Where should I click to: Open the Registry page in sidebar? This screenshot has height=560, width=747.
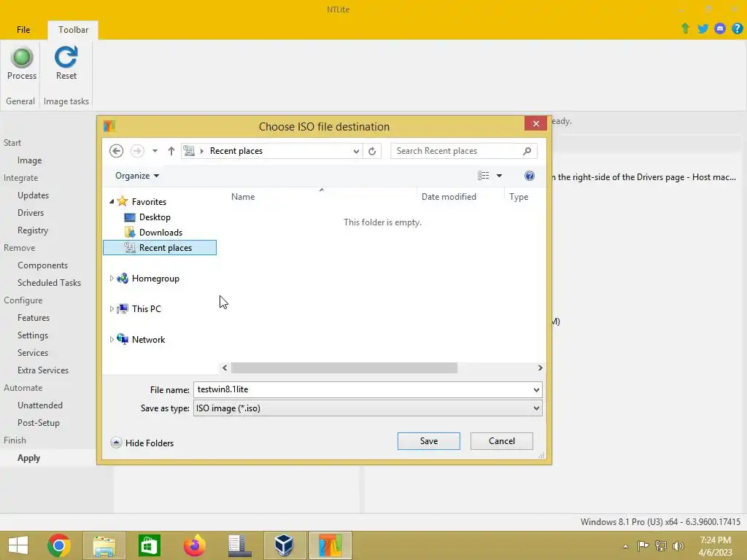(33, 230)
